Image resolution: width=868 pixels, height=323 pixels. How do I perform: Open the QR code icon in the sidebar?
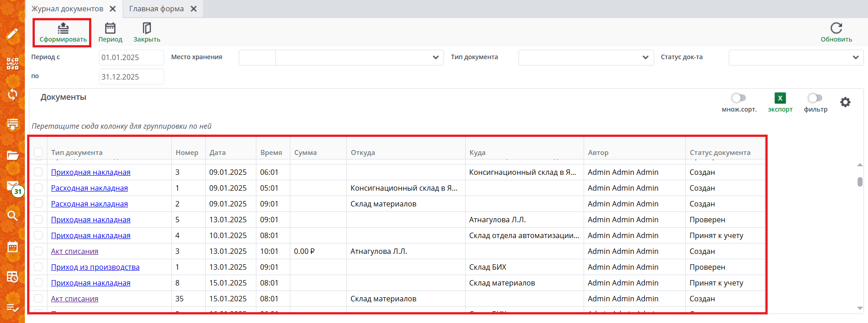(x=13, y=64)
